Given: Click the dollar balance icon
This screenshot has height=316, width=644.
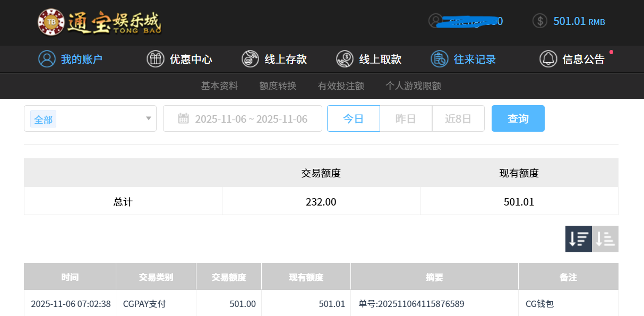Looking at the screenshot, I should coord(539,21).
